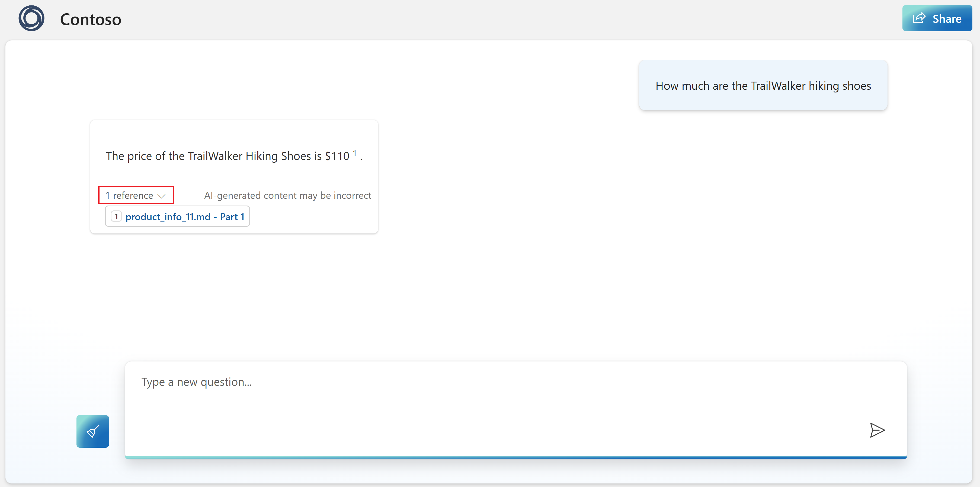The width and height of the screenshot is (980, 487).
Task: Click the $110 price in the answer
Action: coord(337,156)
